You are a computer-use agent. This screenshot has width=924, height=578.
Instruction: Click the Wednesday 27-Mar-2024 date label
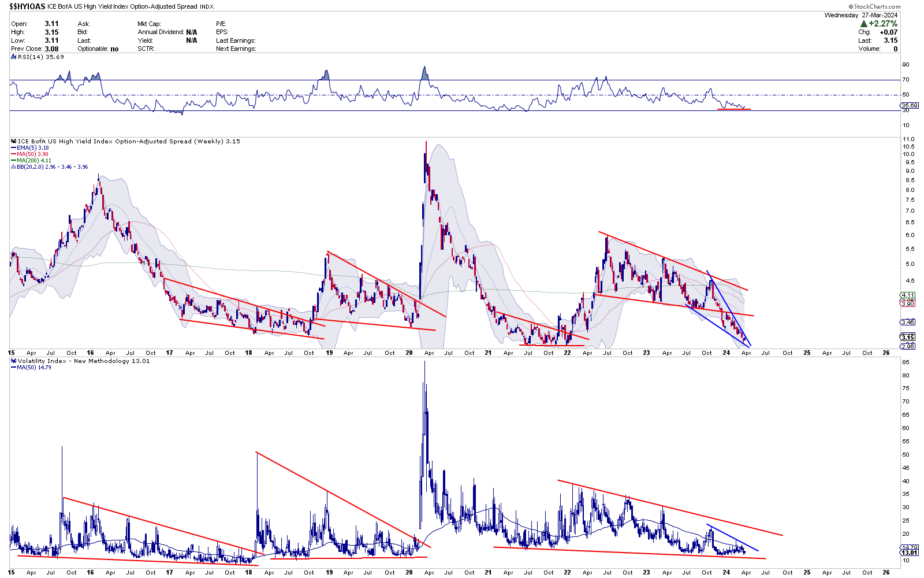(x=860, y=15)
